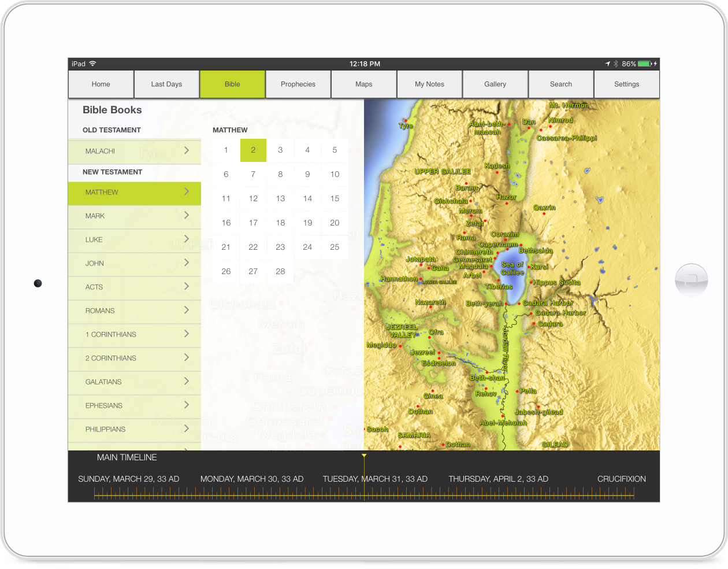Choose the Luke book entry
This screenshot has height=569, width=728.
pos(134,239)
